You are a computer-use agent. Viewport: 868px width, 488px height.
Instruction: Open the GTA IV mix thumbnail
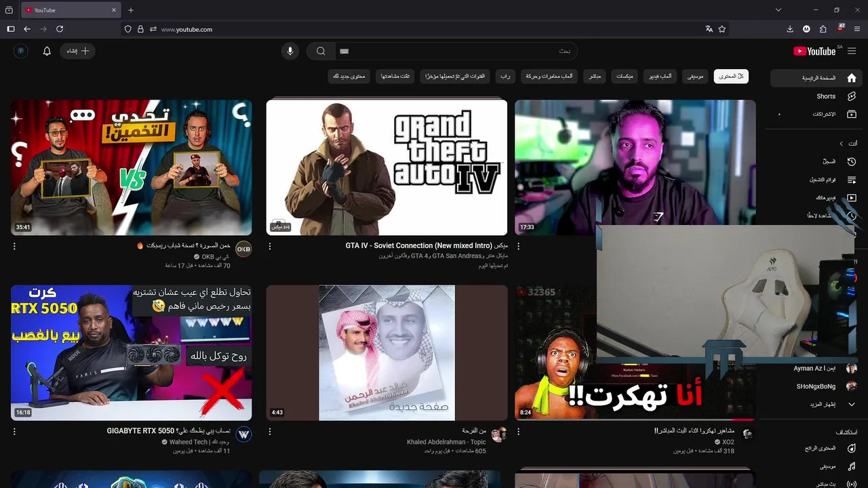387,167
